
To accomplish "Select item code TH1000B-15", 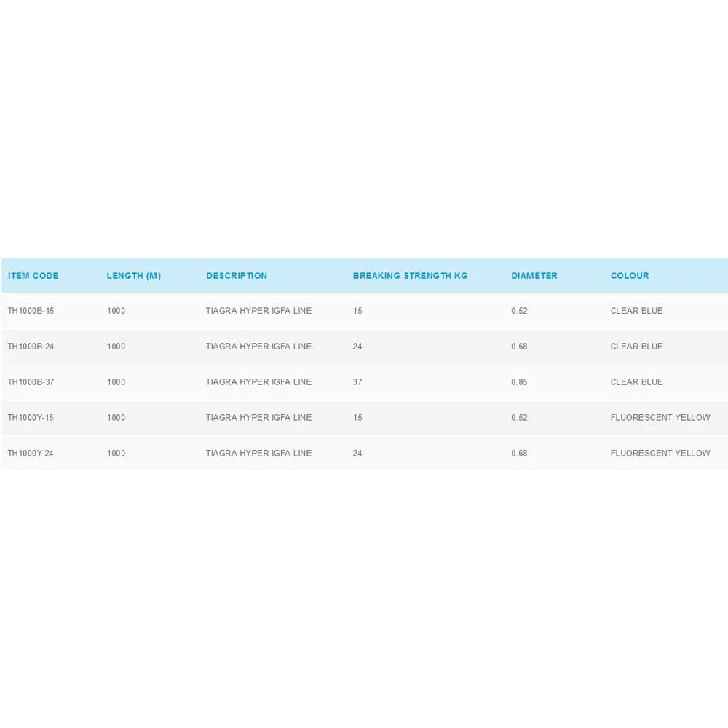I will (x=31, y=311).
